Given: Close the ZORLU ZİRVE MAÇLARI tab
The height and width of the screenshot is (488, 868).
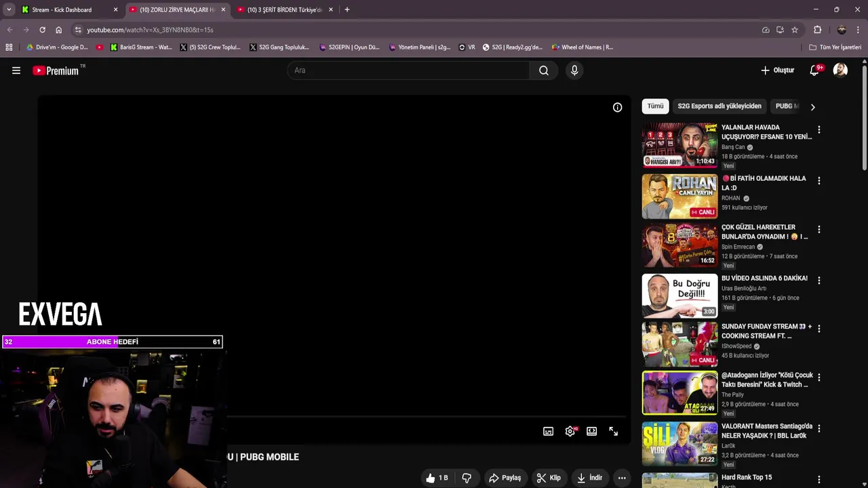Looking at the screenshot, I should click(x=223, y=9).
